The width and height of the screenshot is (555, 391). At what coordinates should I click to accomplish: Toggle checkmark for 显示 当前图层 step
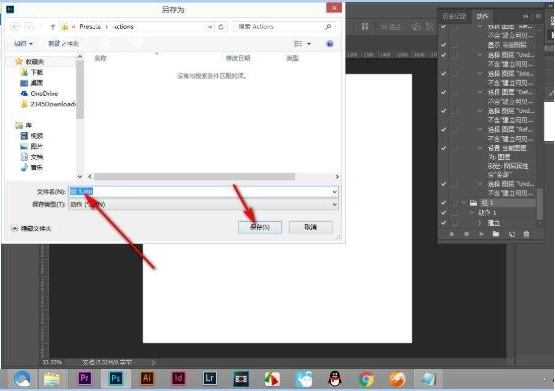(444, 45)
